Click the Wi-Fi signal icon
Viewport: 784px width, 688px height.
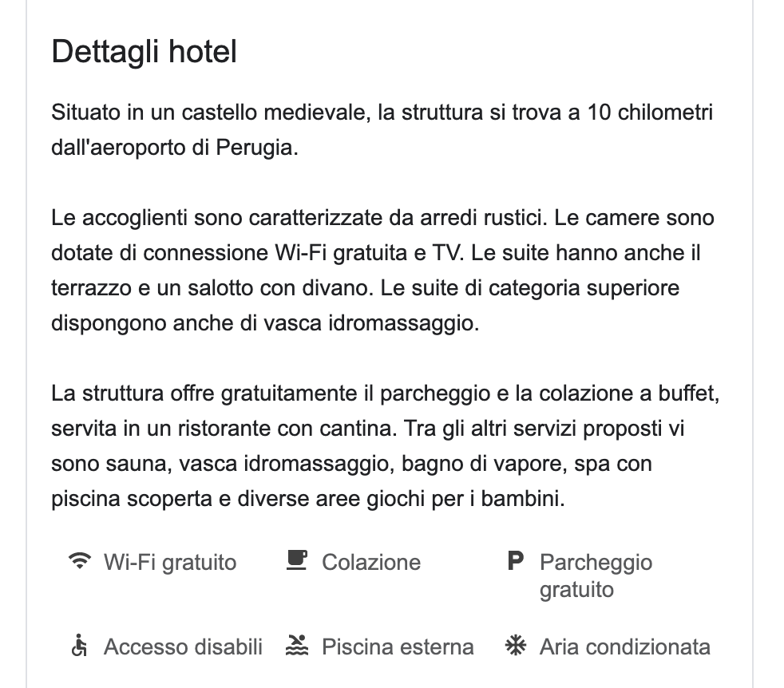click(x=79, y=562)
